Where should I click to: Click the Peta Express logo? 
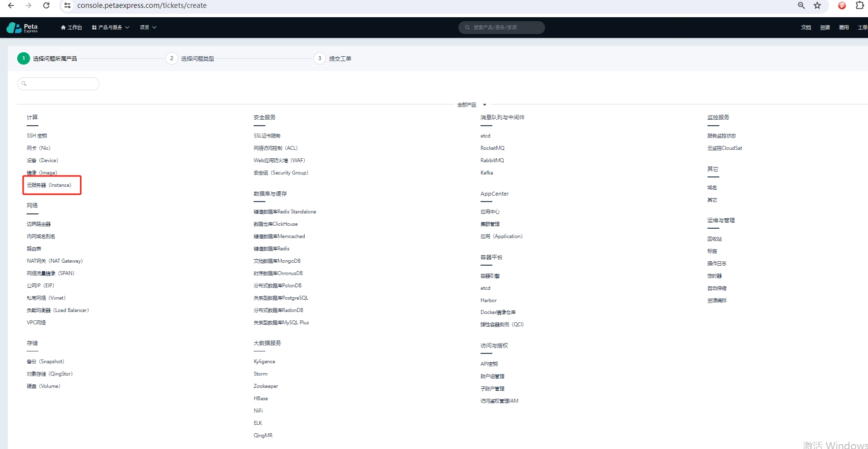click(x=22, y=28)
